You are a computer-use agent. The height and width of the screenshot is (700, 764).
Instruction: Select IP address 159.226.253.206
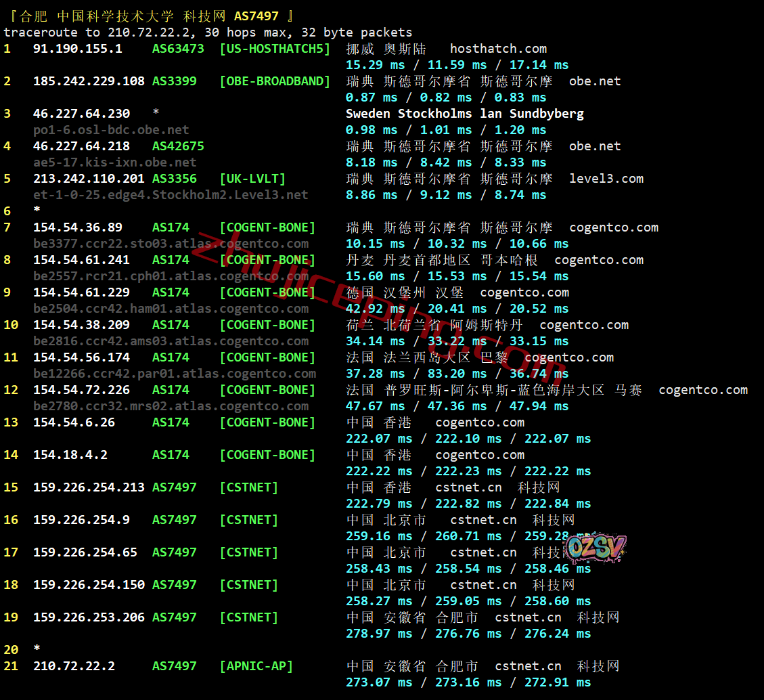pyautogui.click(x=89, y=617)
